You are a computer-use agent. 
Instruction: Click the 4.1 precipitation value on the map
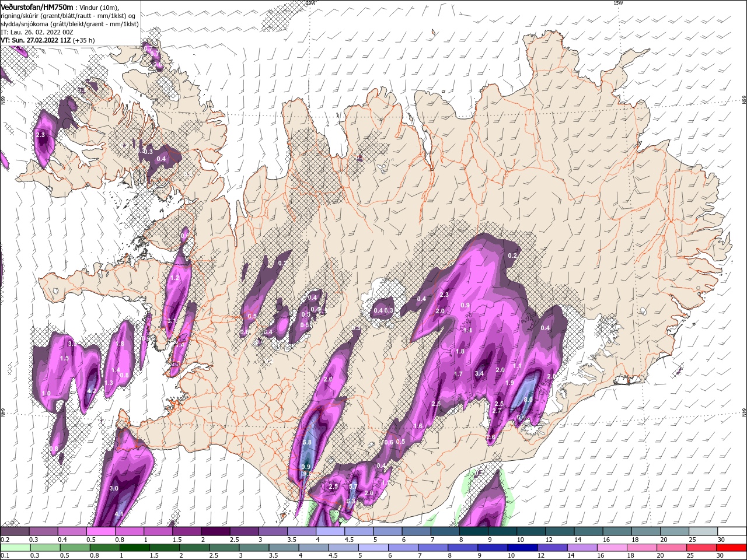[118, 514]
